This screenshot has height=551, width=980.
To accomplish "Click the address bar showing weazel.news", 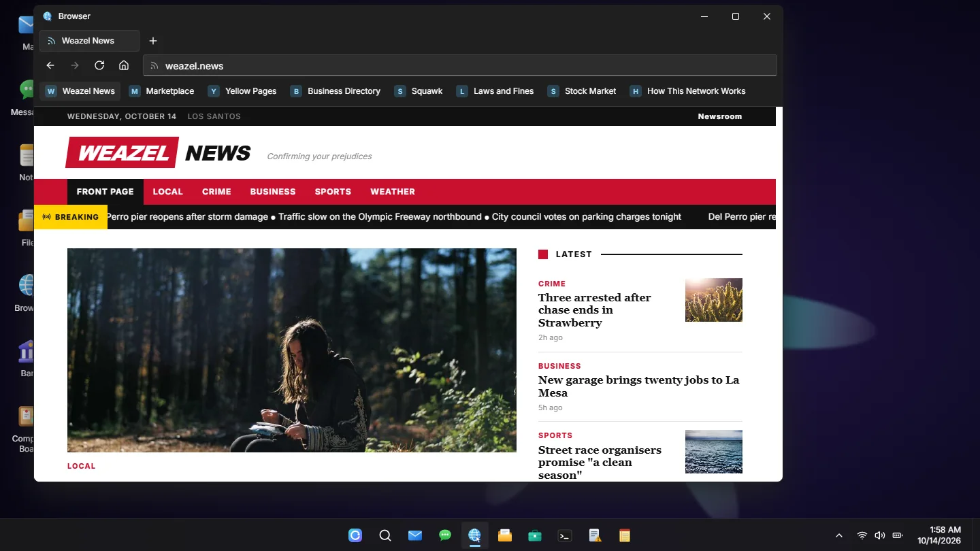I will (x=460, y=65).
